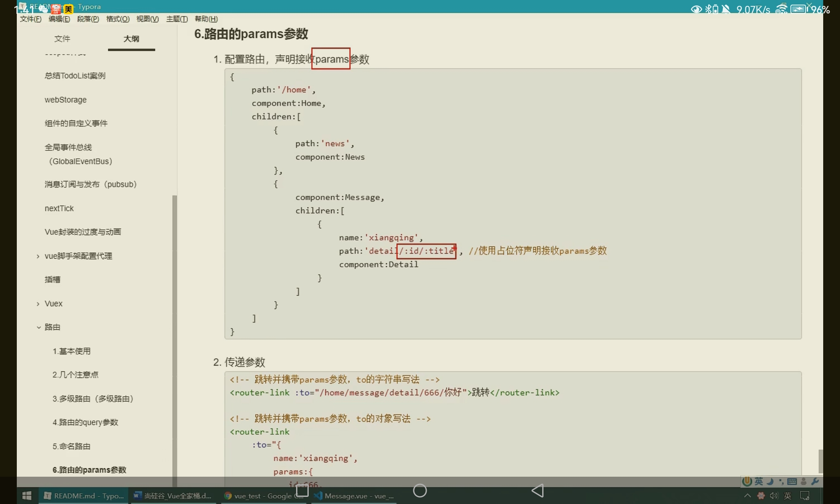
Task: Open README.md Typora taskbar item
Action: 84,496
